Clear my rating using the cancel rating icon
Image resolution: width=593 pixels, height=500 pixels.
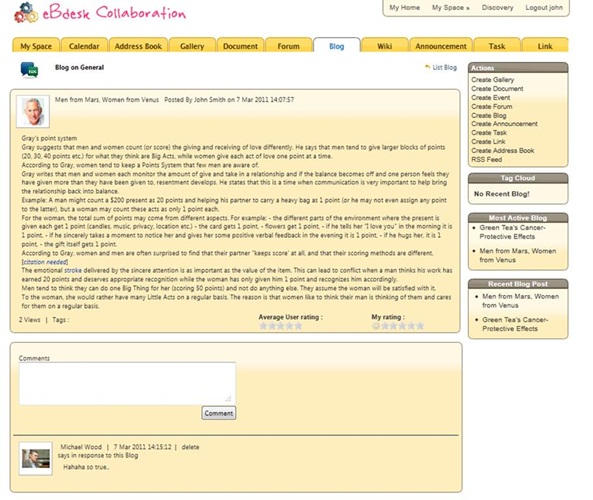[376, 326]
